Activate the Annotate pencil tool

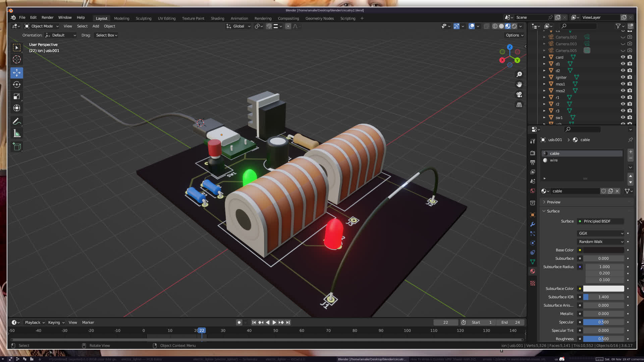click(x=17, y=122)
